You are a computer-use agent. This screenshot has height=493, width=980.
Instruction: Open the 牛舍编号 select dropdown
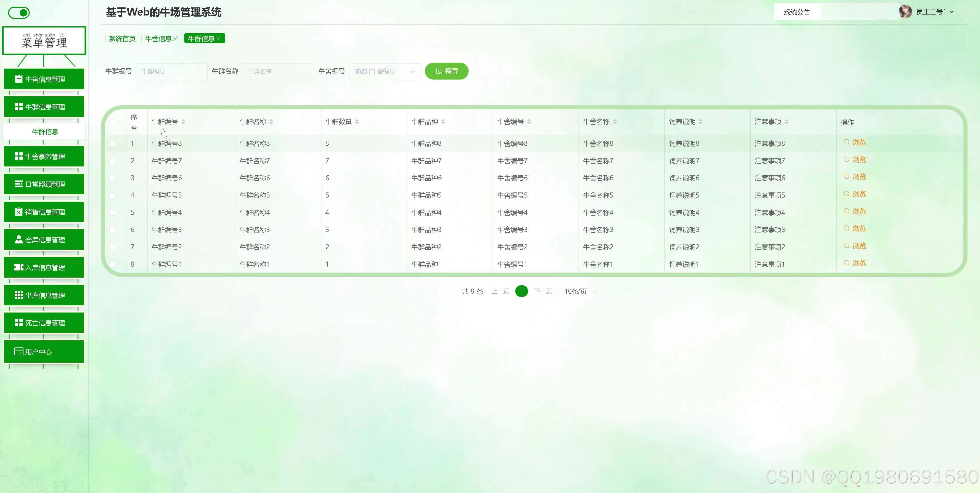[x=384, y=71]
